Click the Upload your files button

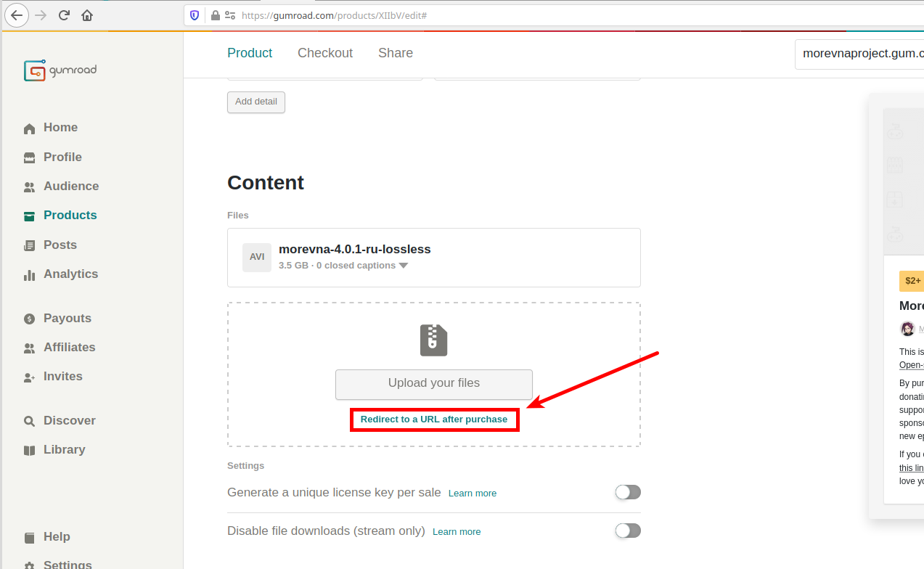coord(434,384)
